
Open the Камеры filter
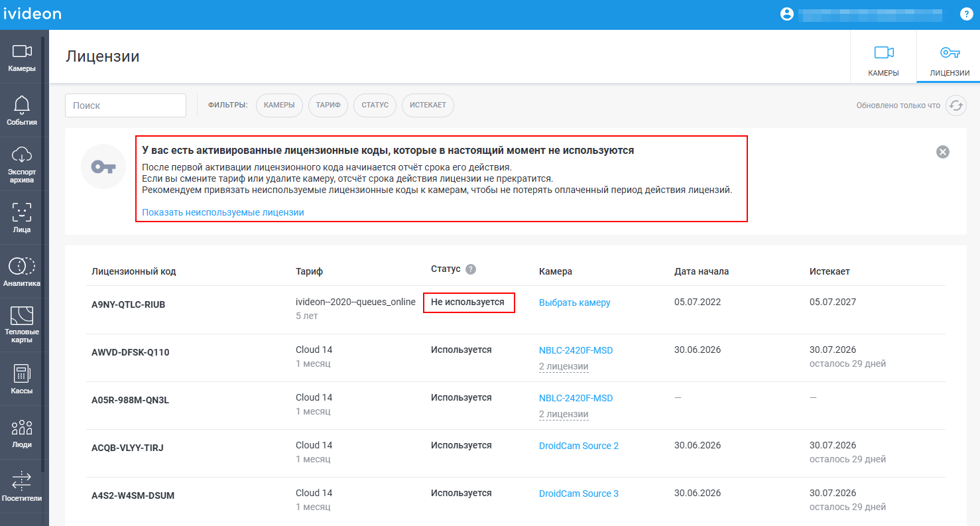(279, 105)
